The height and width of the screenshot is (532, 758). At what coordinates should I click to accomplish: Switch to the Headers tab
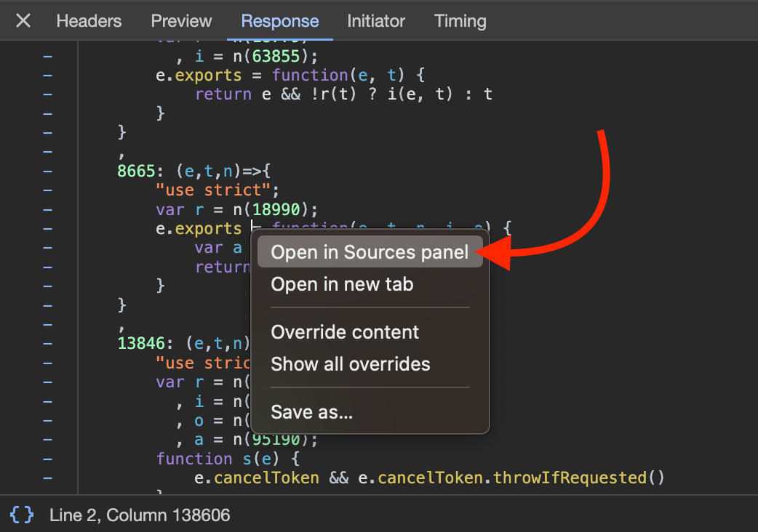click(x=89, y=21)
